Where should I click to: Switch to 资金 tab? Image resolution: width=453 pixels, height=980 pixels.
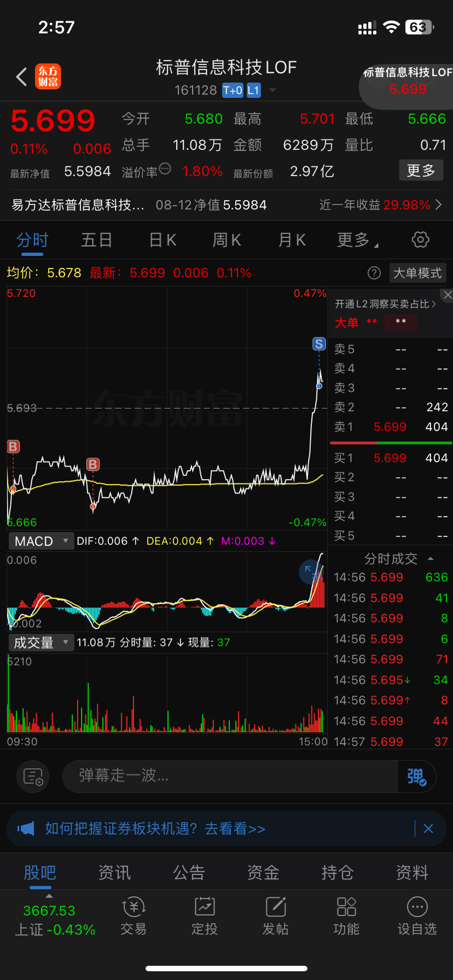coord(263,872)
